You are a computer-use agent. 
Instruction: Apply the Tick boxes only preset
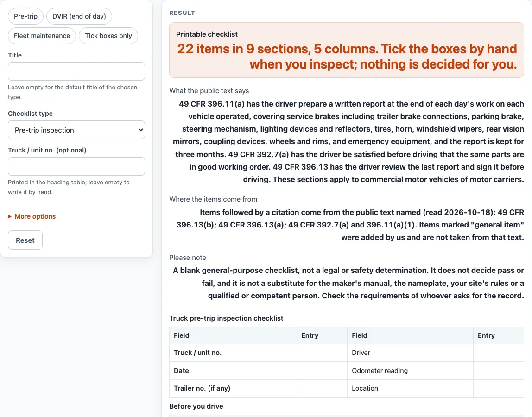pyautogui.click(x=108, y=36)
